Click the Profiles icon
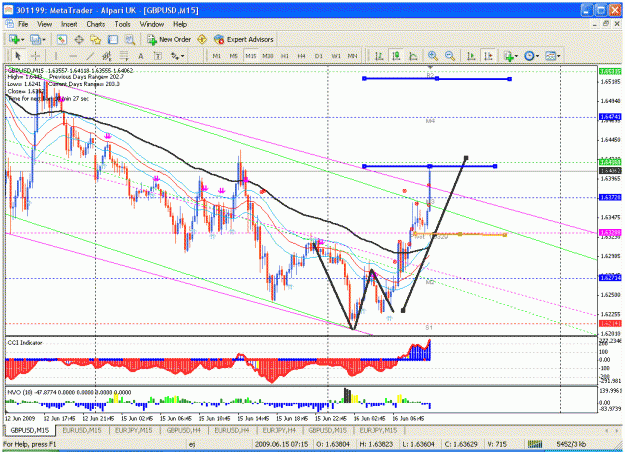 click(35, 39)
